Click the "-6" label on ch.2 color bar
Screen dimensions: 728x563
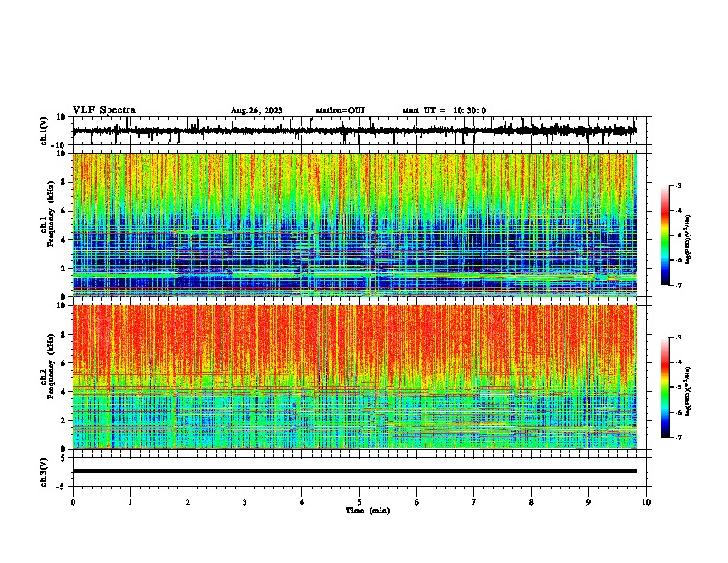pyautogui.click(x=677, y=412)
